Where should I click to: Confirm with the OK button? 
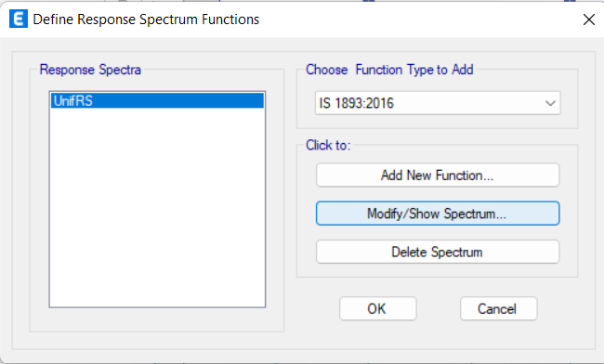coord(377,308)
